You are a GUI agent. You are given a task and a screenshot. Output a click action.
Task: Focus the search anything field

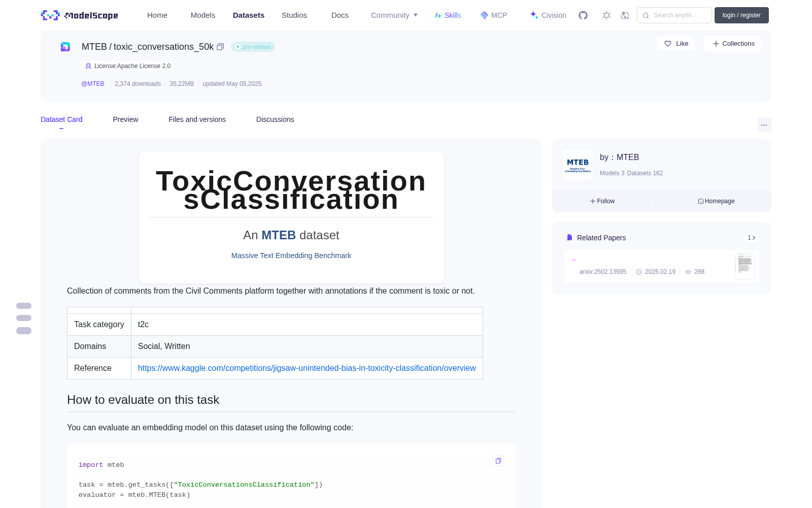(x=674, y=15)
